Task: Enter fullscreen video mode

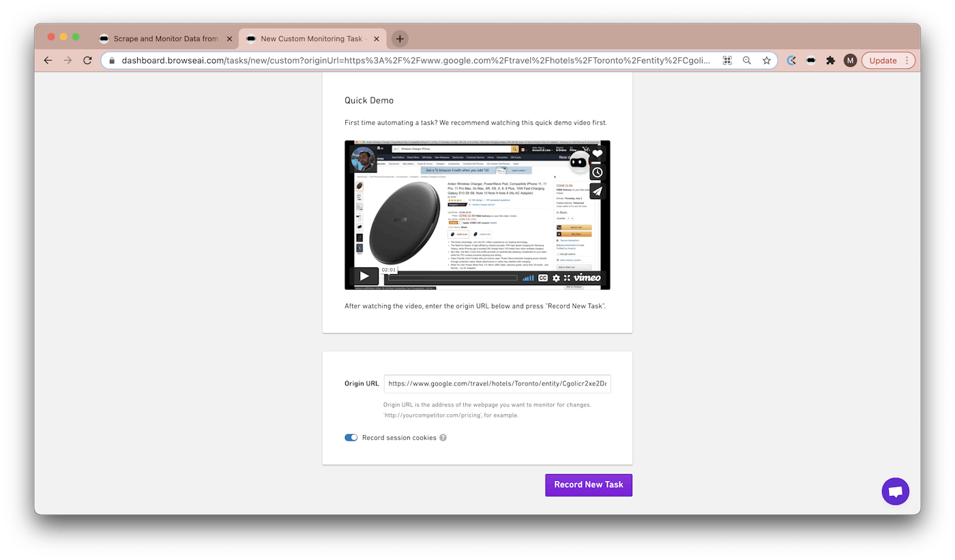Action: (x=567, y=278)
